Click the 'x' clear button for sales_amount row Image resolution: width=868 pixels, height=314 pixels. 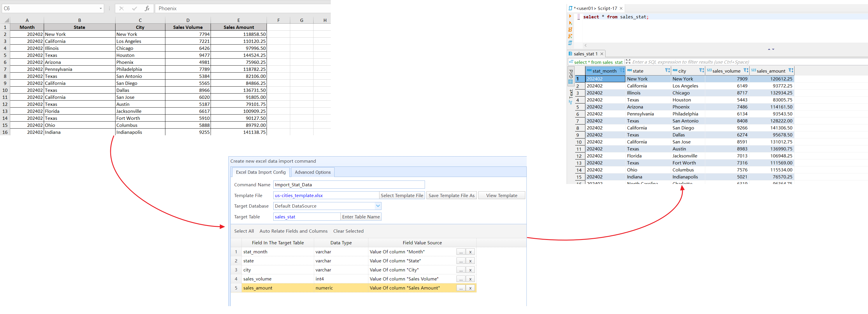(470, 288)
